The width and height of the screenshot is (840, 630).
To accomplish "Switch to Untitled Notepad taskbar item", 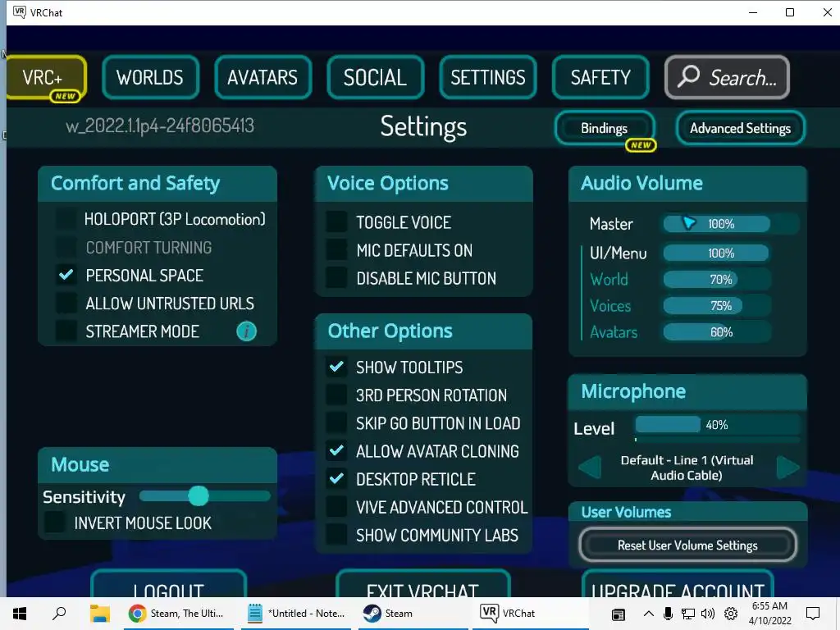I will click(x=296, y=614).
